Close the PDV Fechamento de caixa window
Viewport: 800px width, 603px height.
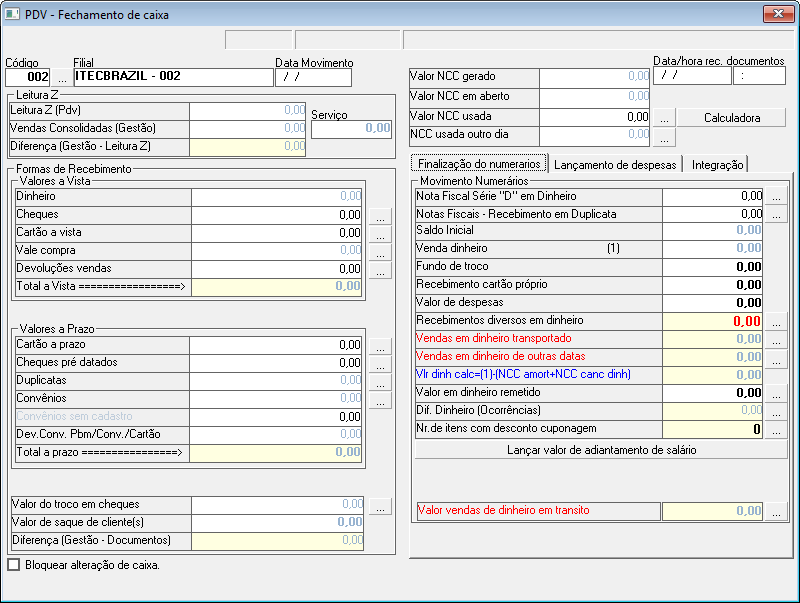click(778, 14)
